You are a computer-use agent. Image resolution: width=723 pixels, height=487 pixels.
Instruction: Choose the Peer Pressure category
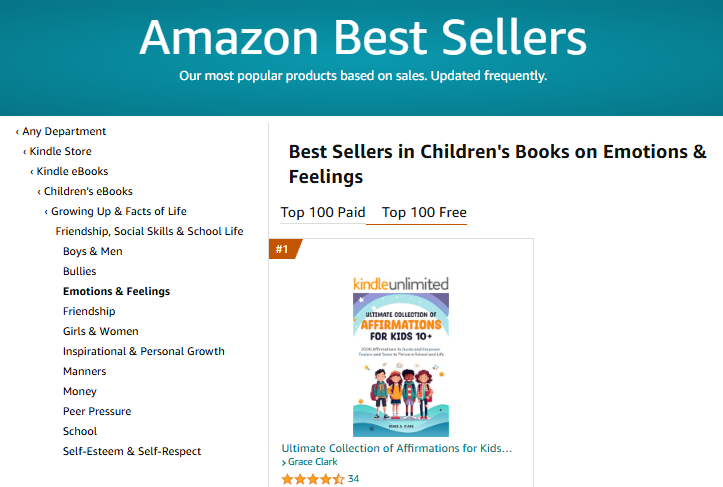tap(96, 411)
